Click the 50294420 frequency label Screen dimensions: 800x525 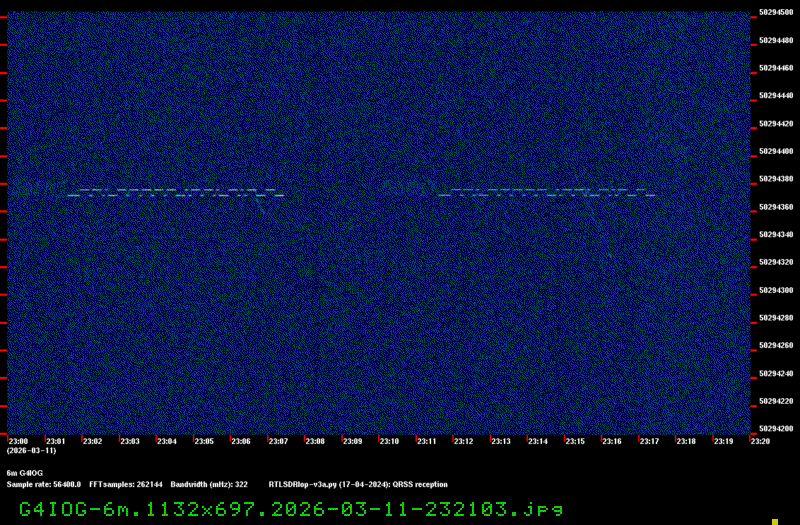776,123
